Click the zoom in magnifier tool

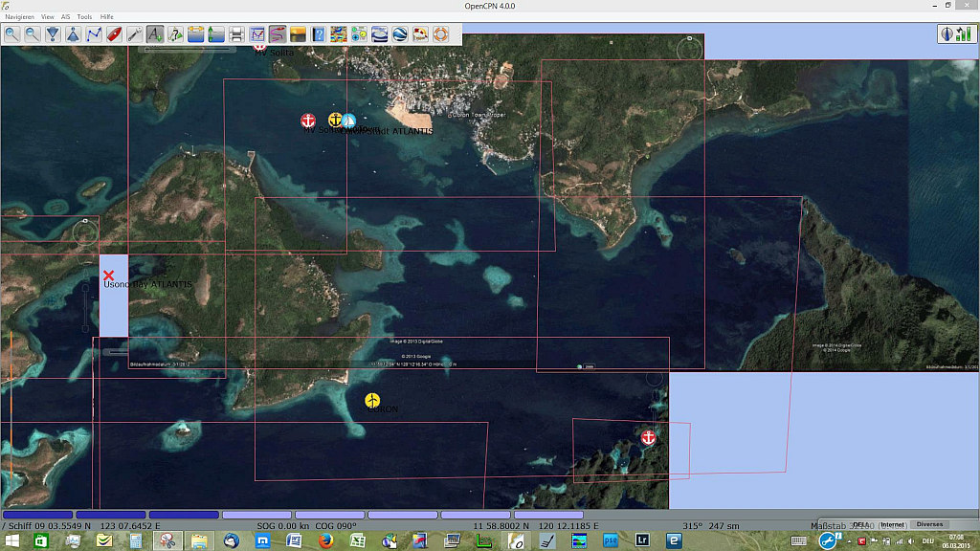[11, 34]
